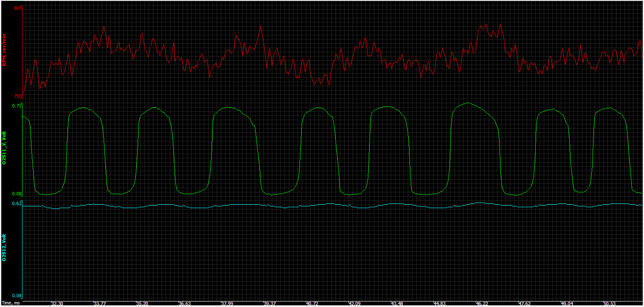Select the 40.72 time marker
The height and width of the screenshot is (307, 644).
312,304
